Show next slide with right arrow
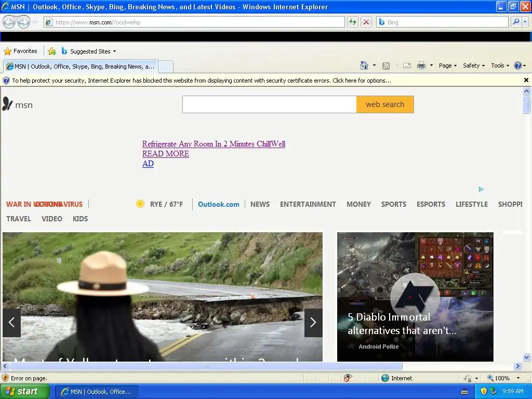Image resolution: width=532 pixels, height=399 pixels. 313,322
